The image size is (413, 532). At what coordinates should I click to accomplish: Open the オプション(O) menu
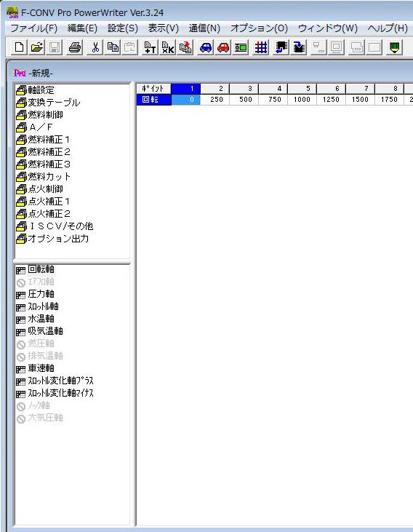coord(259,28)
